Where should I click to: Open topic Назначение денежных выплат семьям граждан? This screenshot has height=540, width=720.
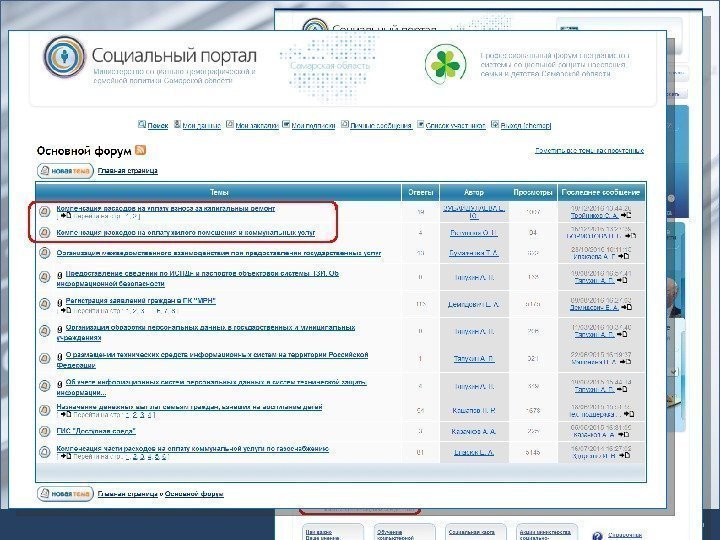pyautogui.click(x=190, y=407)
